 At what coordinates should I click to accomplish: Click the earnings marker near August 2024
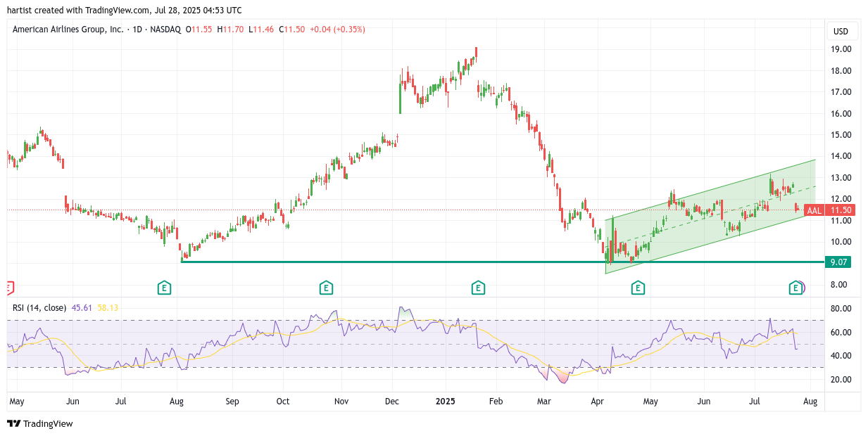click(164, 287)
